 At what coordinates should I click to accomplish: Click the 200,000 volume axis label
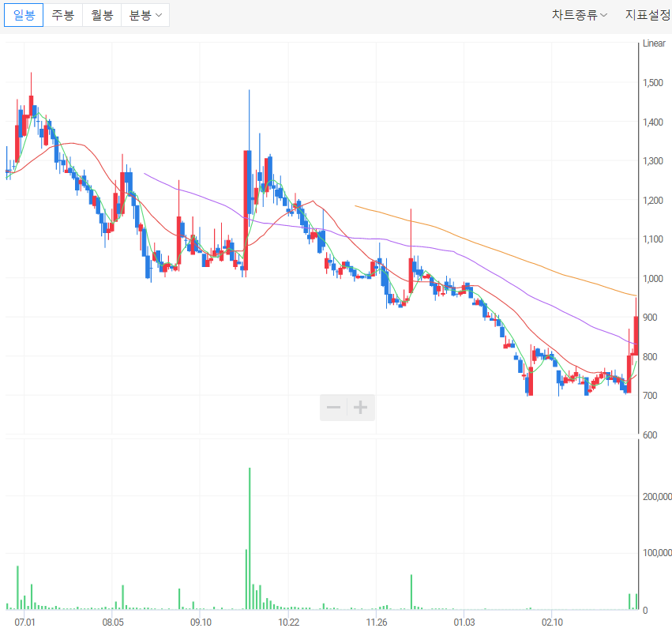click(657, 496)
